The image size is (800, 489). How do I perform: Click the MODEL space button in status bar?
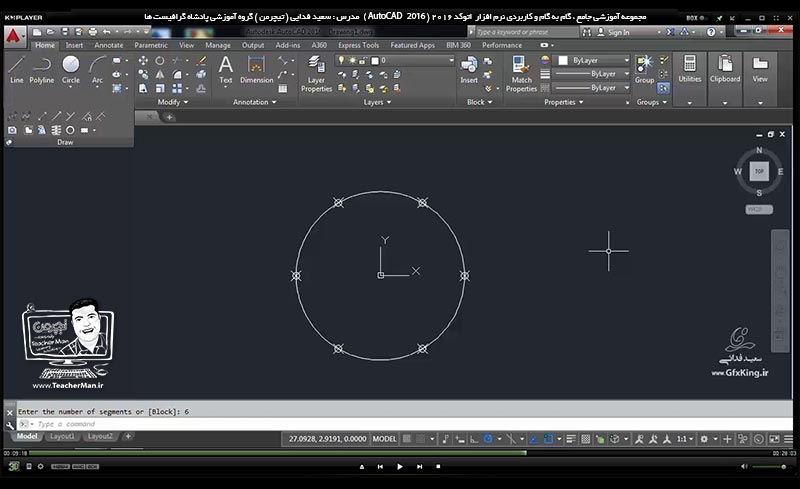384,439
